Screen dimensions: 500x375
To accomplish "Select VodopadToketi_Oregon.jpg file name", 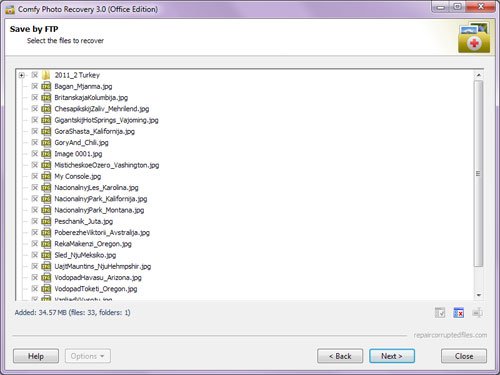I will [x=96, y=289].
